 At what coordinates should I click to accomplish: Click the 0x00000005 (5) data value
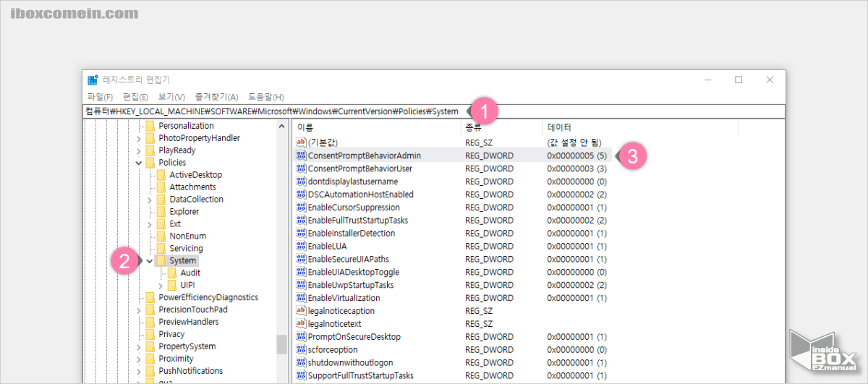tap(576, 155)
